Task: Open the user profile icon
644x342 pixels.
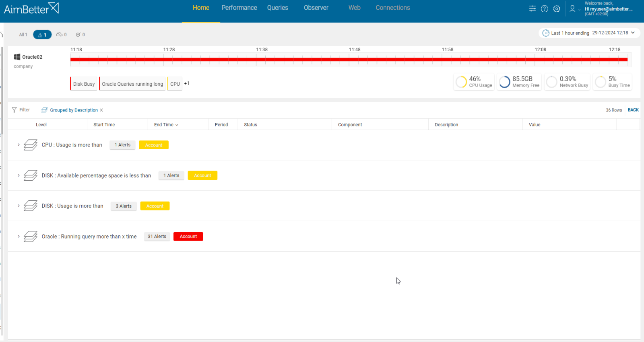Action: point(572,8)
